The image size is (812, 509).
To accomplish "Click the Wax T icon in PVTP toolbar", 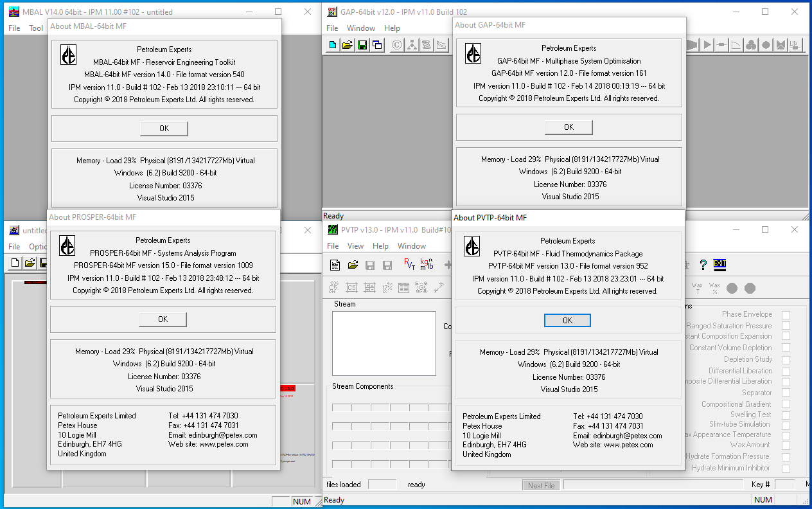I will (697, 288).
